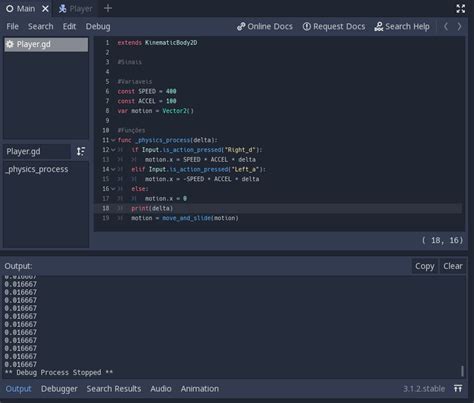Fold the elif Left_a block
Viewport: 474px width, 403px height.
[113, 169]
